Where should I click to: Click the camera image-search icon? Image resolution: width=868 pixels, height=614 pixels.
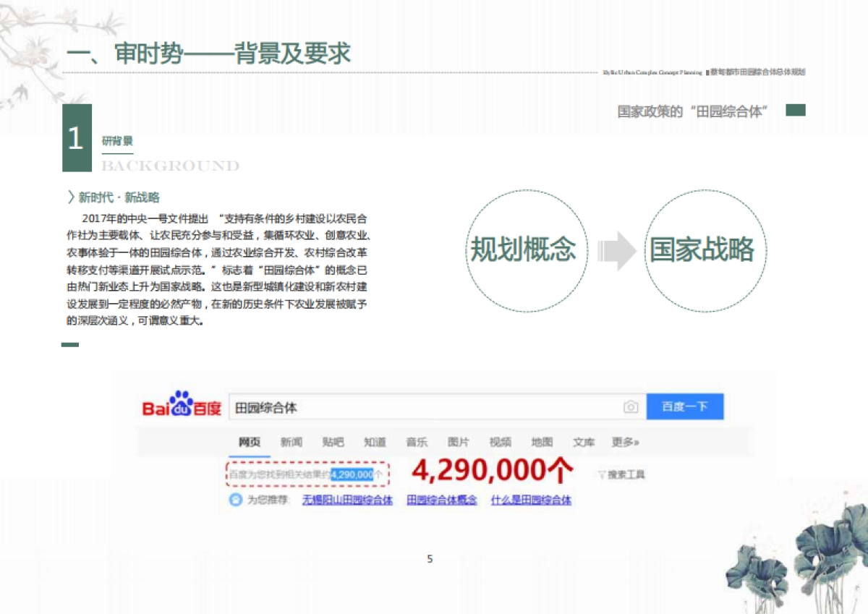pos(631,407)
